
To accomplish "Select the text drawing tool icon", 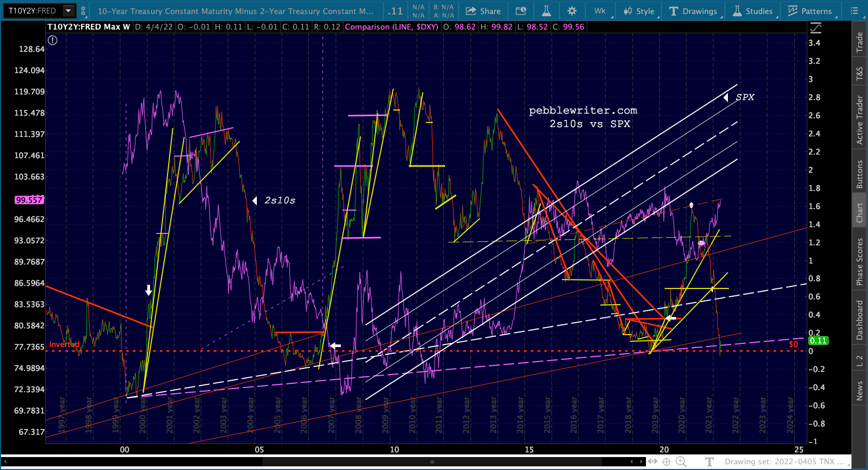I will point(710,462).
